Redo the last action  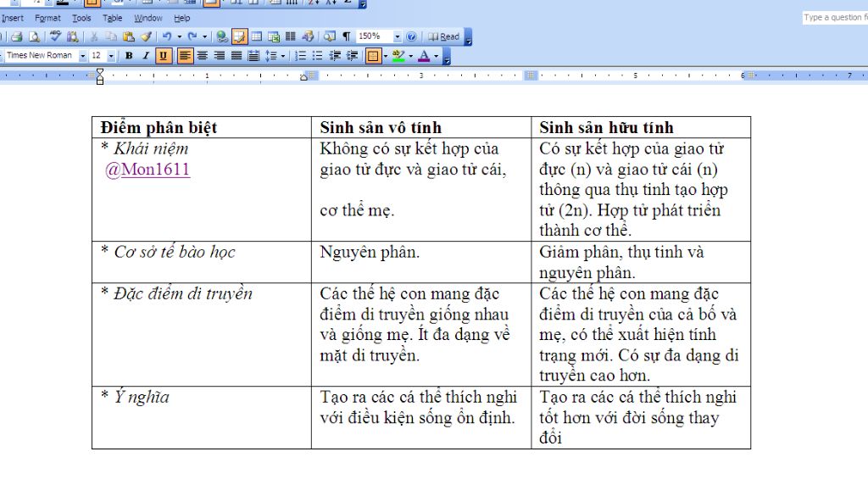pyautogui.click(x=192, y=36)
